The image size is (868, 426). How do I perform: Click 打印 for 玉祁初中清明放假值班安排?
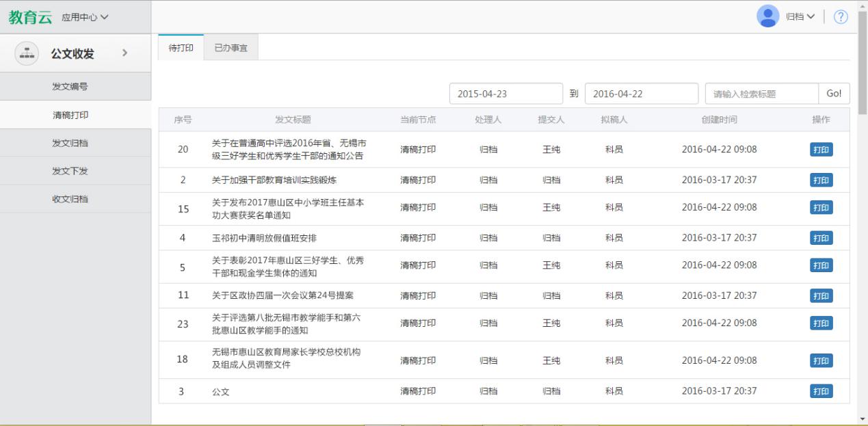coord(821,238)
